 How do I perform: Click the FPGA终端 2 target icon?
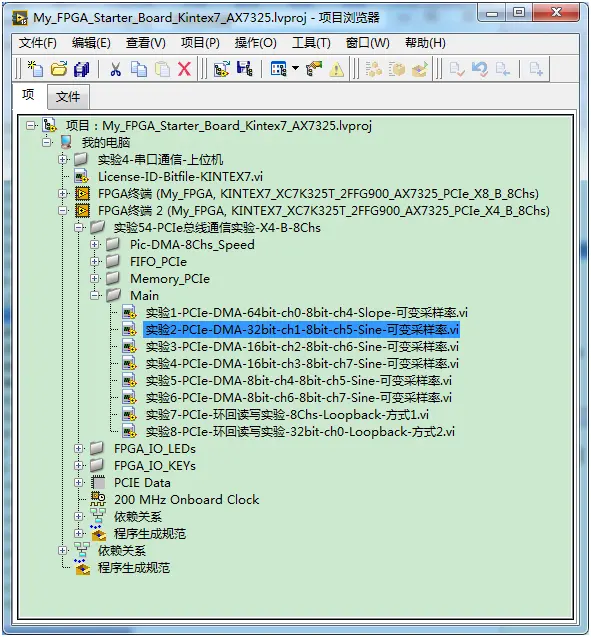click(x=82, y=210)
